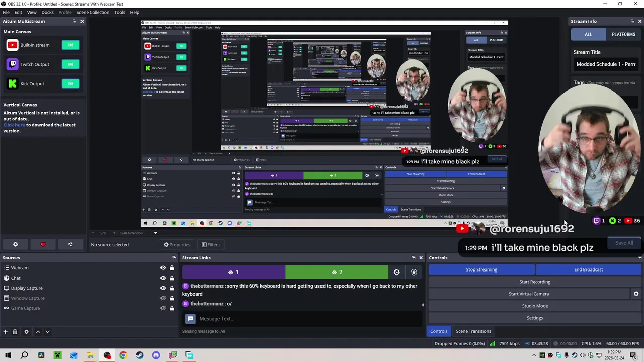Click the Kick Output logo icon
Screen dimensions: 644x362
click(x=13, y=84)
